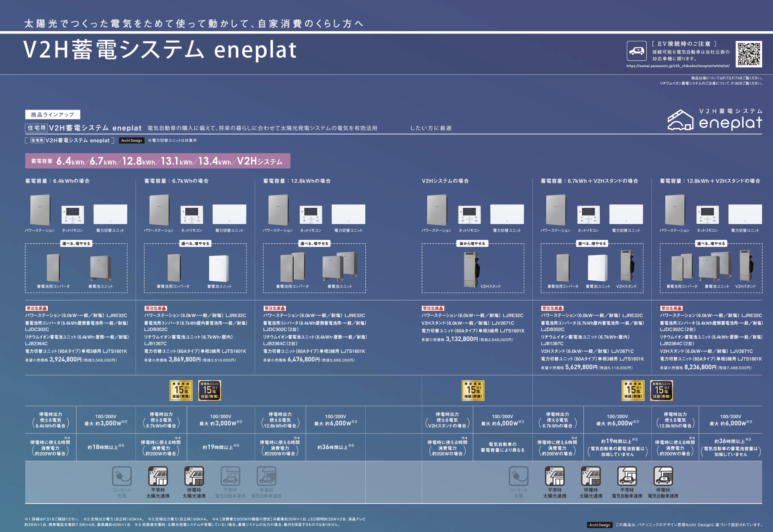Click the house-and-car eneplat logo icon
773x532 pixels.
(680, 120)
